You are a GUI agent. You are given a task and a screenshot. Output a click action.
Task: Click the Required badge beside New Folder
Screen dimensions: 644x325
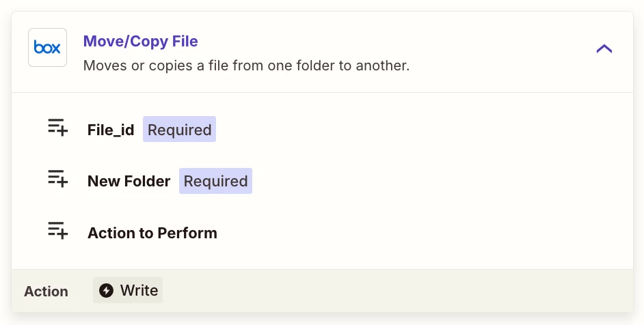click(x=215, y=182)
